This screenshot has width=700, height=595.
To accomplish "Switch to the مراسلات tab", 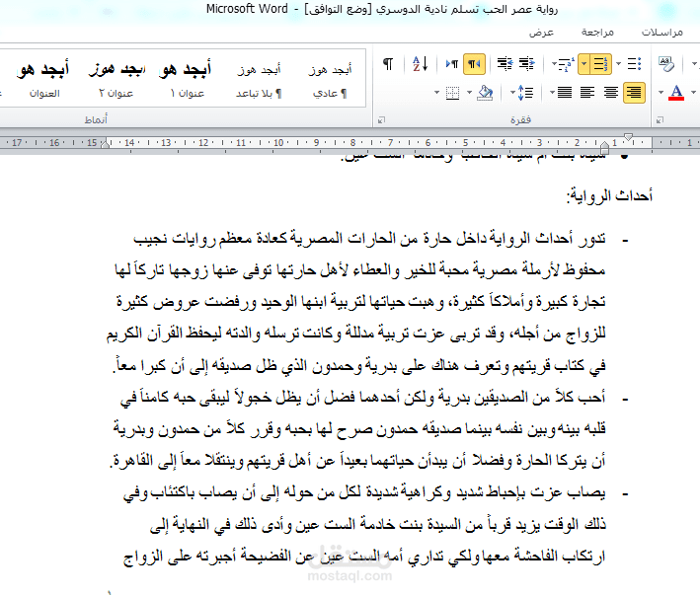I will coord(662,33).
